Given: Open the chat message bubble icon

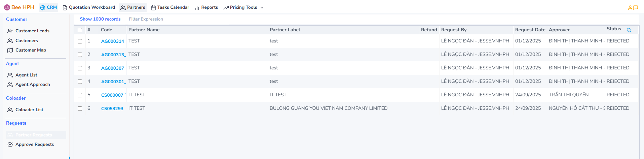Looking at the screenshot, I should click(636, 8).
